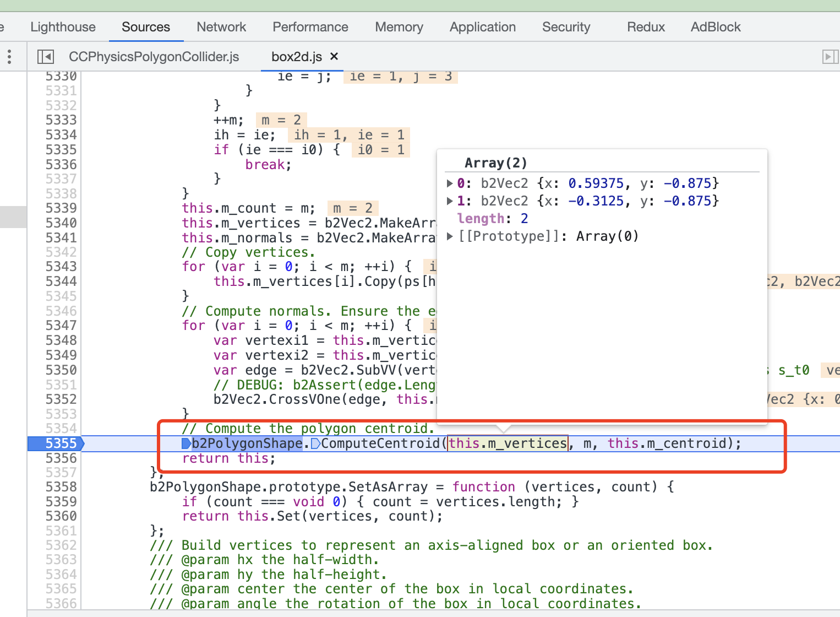Close the box2d.js file tab
Image resolution: width=840 pixels, height=617 pixels.
coord(334,56)
